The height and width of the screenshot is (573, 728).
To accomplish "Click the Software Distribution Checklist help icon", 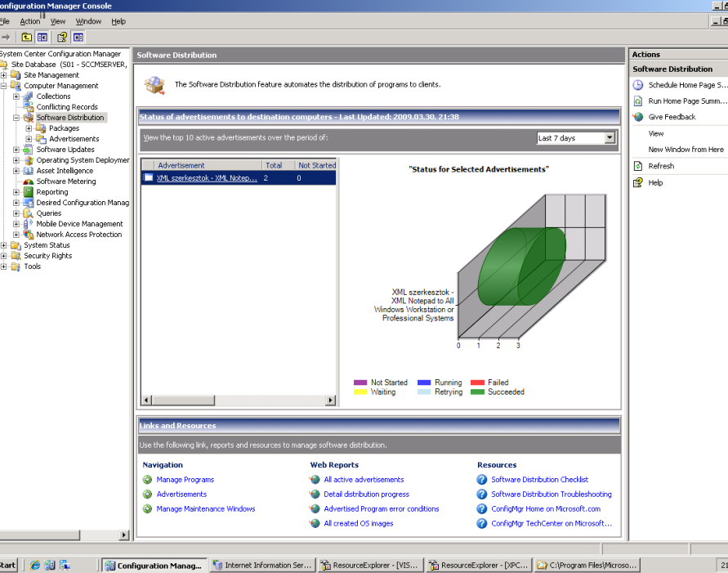I will coord(482,480).
